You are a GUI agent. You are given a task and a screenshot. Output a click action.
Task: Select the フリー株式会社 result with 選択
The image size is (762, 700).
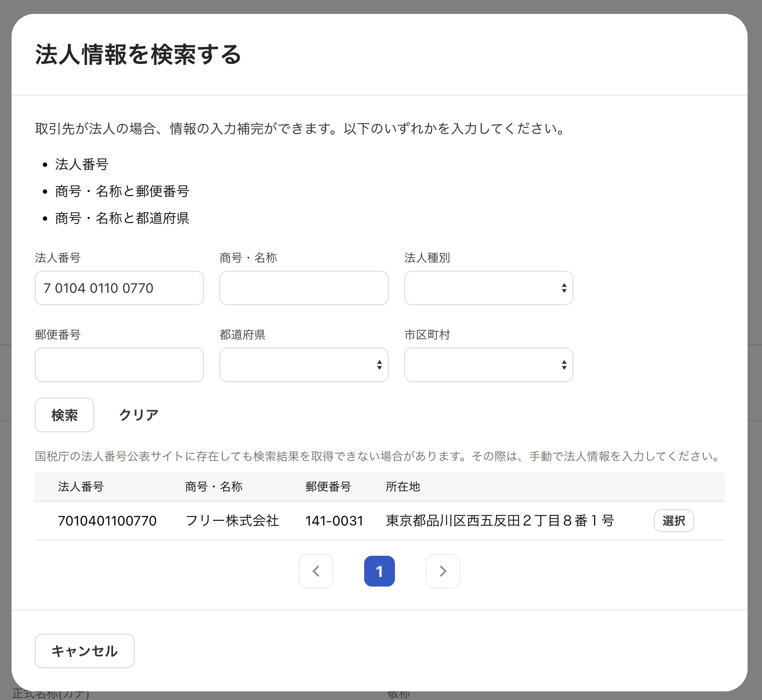pyautogui.click(x=673, y=521)
